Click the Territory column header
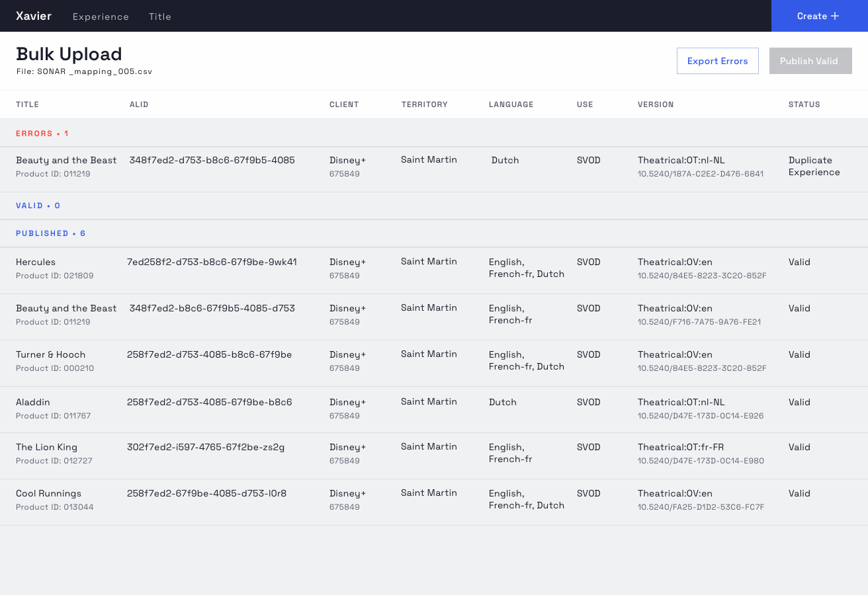Viewport: 868px width, 595px height. point(424,104)
